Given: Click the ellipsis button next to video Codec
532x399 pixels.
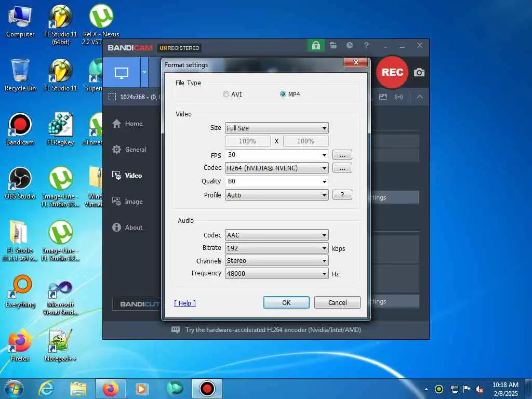Looking at the screenshot, I should click(342, 168).
